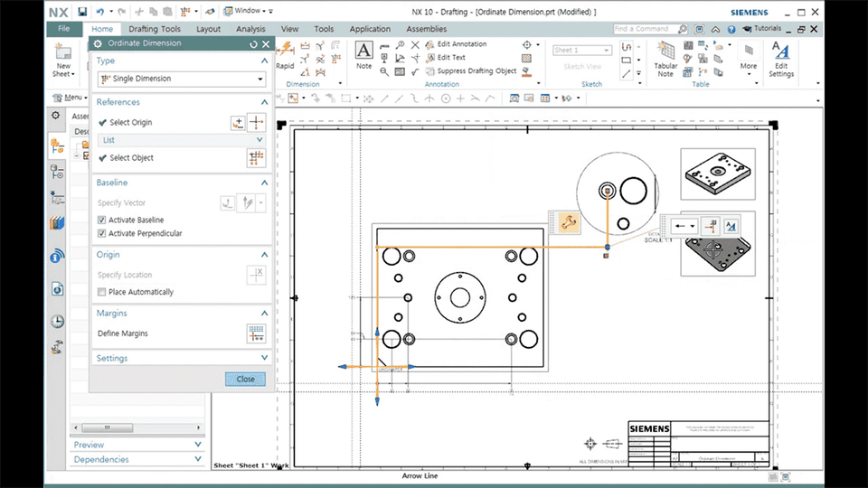
Task: Open Tabular Note tool
Action: 665,60
